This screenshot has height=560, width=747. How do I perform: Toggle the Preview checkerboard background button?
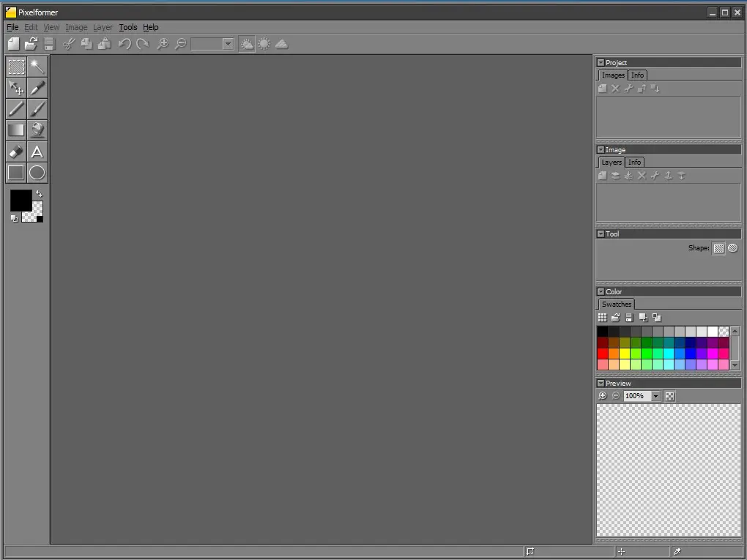pyautogui.click(x=670, y=396)
